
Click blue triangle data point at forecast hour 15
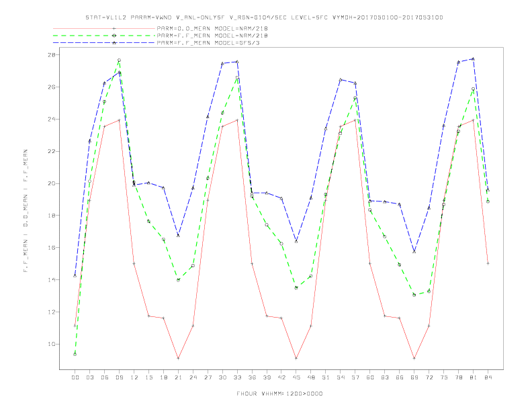(148, 183)
